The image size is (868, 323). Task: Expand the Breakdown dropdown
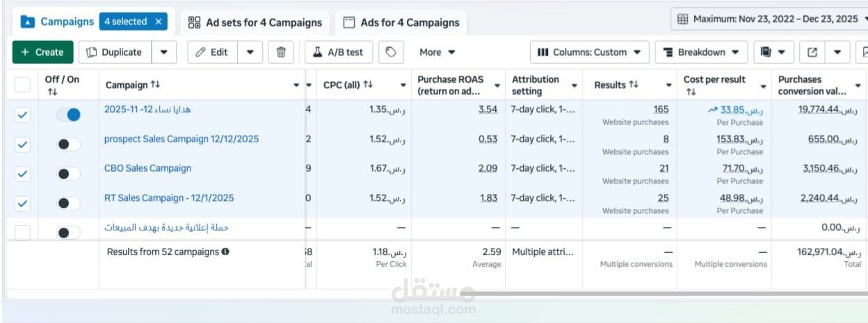(701, 52)
